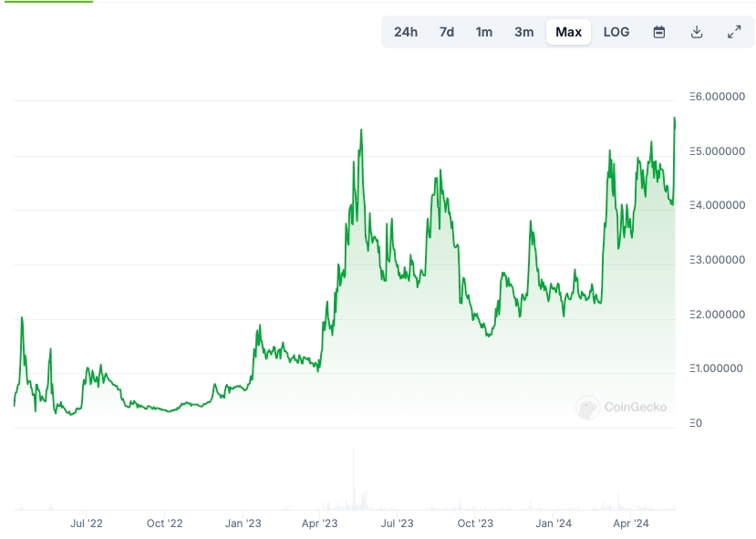
Task: Download the chart data
Action: (x=697, y=32)
